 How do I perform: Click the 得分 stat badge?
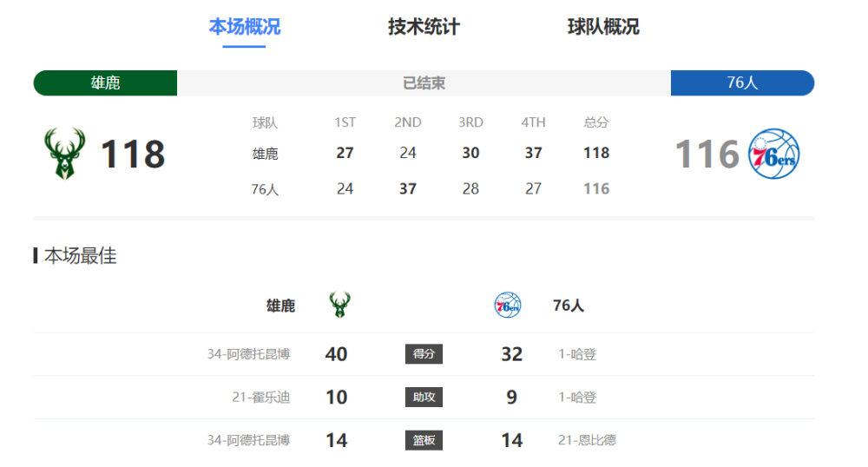click(x=424, y=354)
